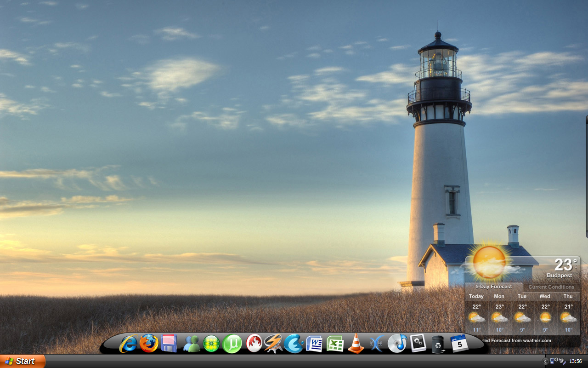Launch LimeWire from the dock
The width and height of the screenshot is (588, 368).
coord(211,344)
